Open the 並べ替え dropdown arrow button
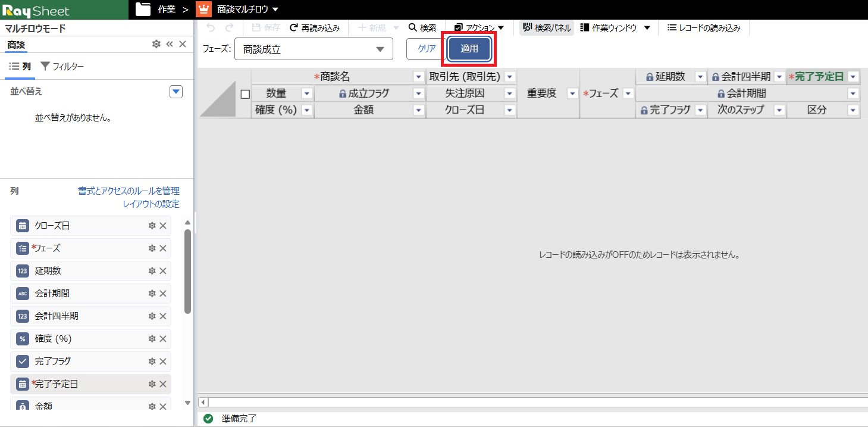The height and width of the screenshot is (427, 868). (x=176, y=92)
